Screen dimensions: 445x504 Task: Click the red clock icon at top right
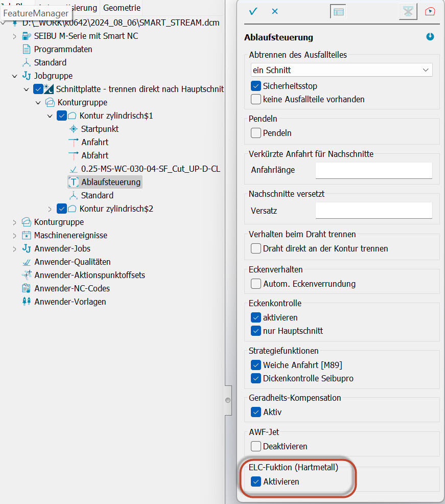pos(430,11)
